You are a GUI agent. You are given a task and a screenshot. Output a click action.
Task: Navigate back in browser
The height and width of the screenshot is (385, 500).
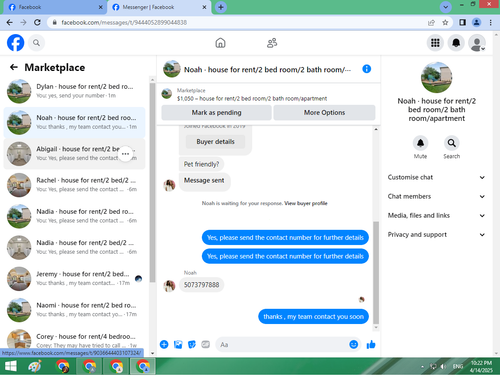[x=9, y=22]
